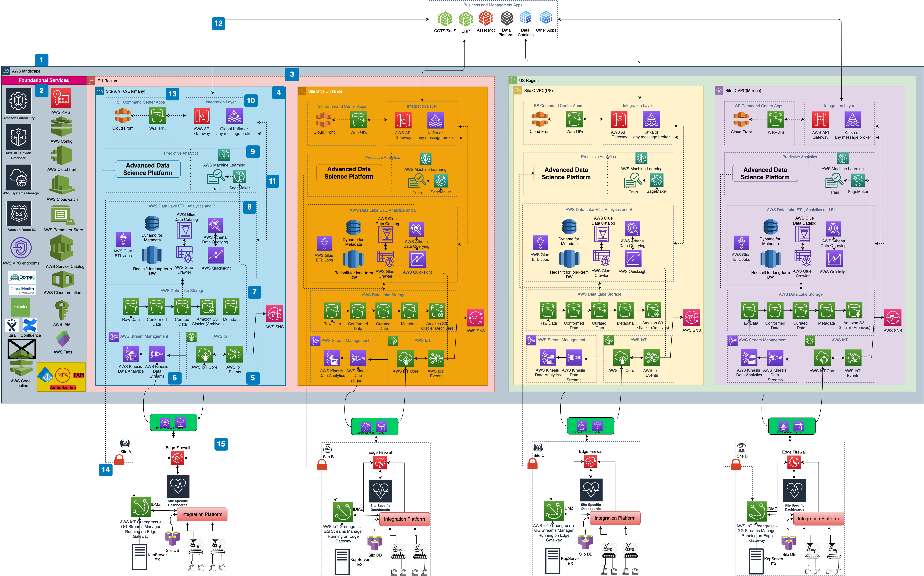Click the AWS Service Catalog icon

(x=61, y=248)
